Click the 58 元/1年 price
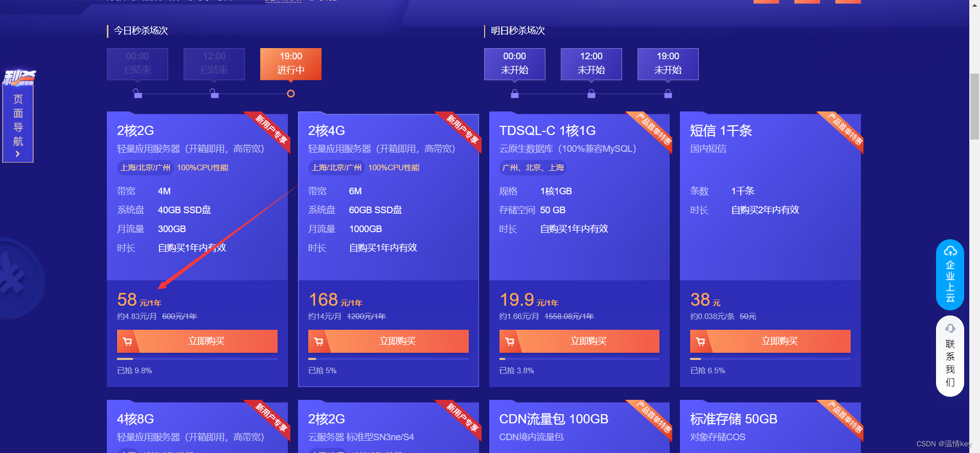980x453 pixels. [x=139, y=300]
